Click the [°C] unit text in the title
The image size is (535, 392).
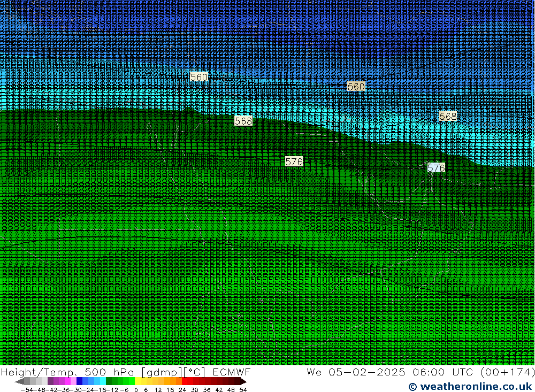click(x=194, y=372)
